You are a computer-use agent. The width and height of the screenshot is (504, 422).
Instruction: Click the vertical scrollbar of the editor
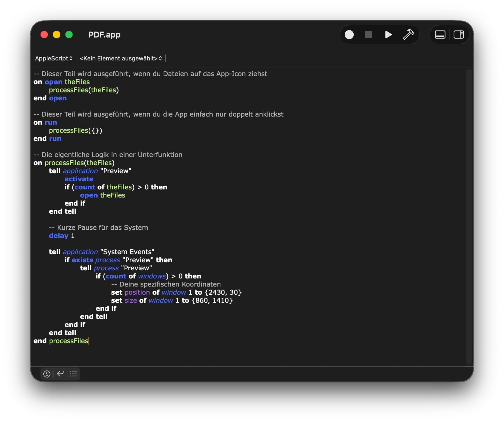[x=469, y=216]
